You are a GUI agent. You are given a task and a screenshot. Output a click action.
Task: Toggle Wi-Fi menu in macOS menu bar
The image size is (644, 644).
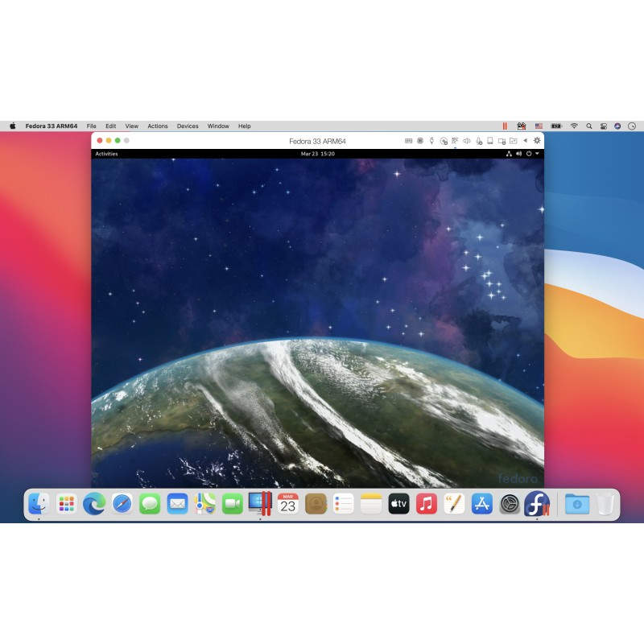(x=574, y=126)
